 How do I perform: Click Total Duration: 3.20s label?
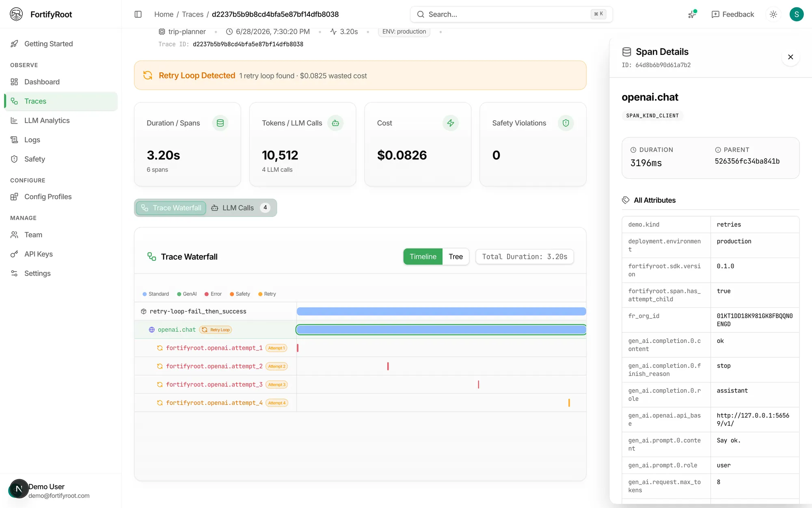525,256
